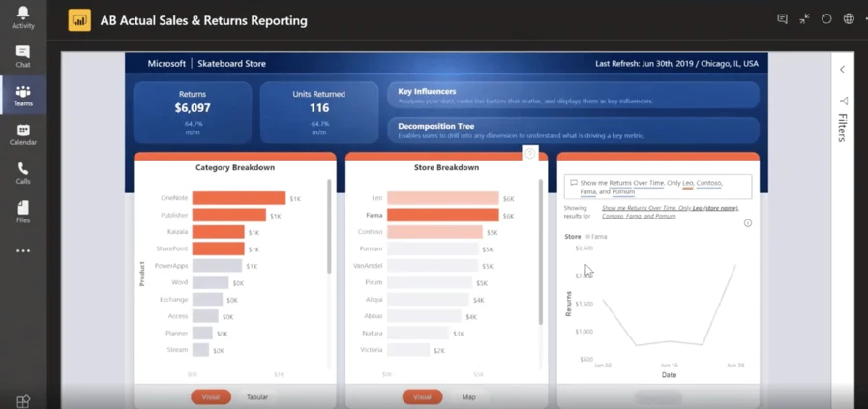Click the 'Skateboard Store' header text
The height and width of the screenshot is (409, 868).
click(x=232, y=64)
